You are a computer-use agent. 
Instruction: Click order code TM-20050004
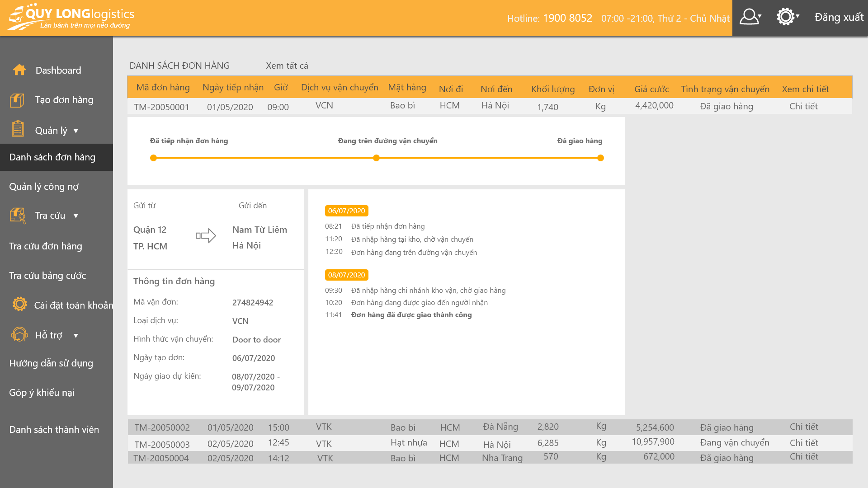[161, 458]
